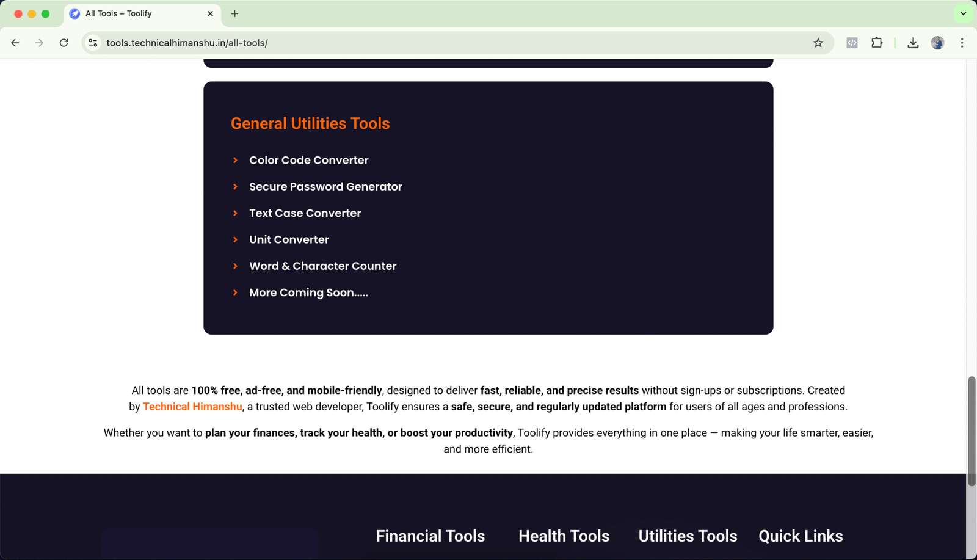
Task: Expand the tab search dropdown arrow
Action: (x=963, y=13)
